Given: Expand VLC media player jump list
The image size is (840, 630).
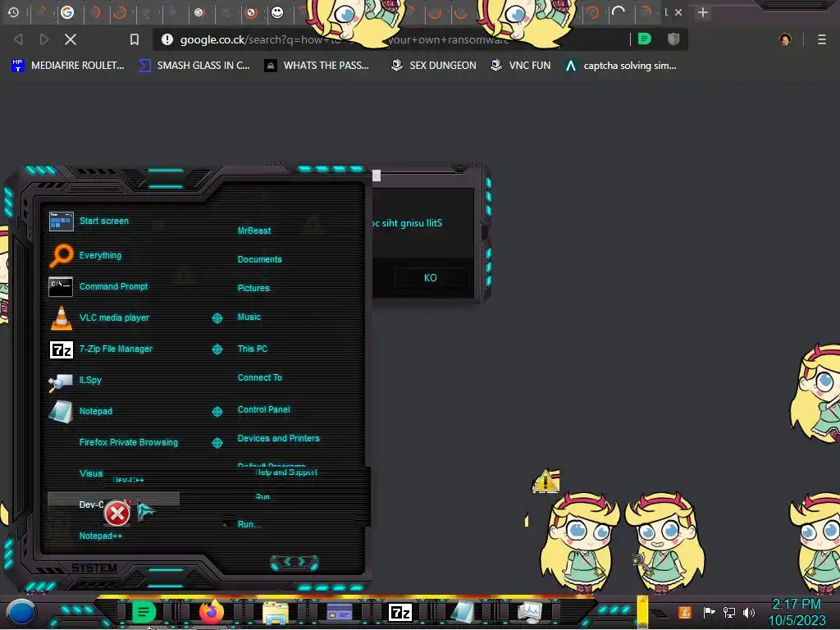Looking at the screenshot, I should click(x=217, y=318).
